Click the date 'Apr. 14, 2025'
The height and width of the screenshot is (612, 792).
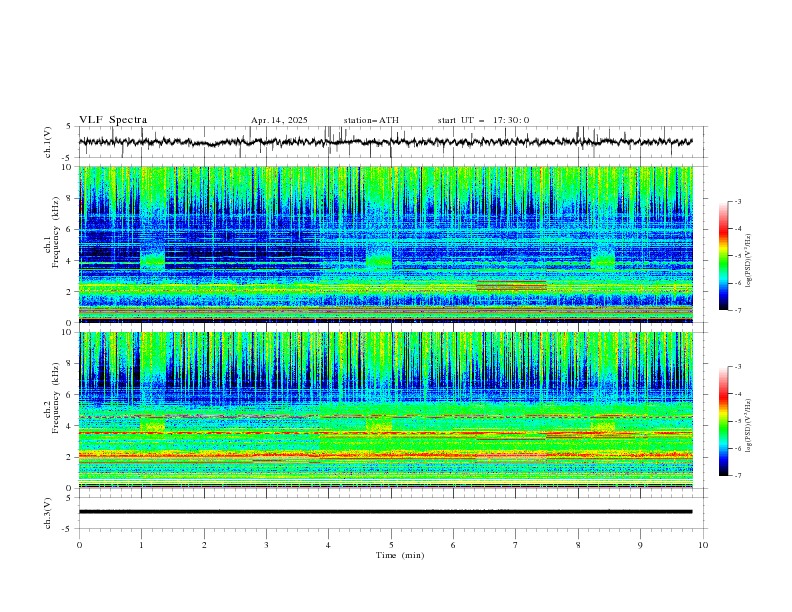(279, 120)
